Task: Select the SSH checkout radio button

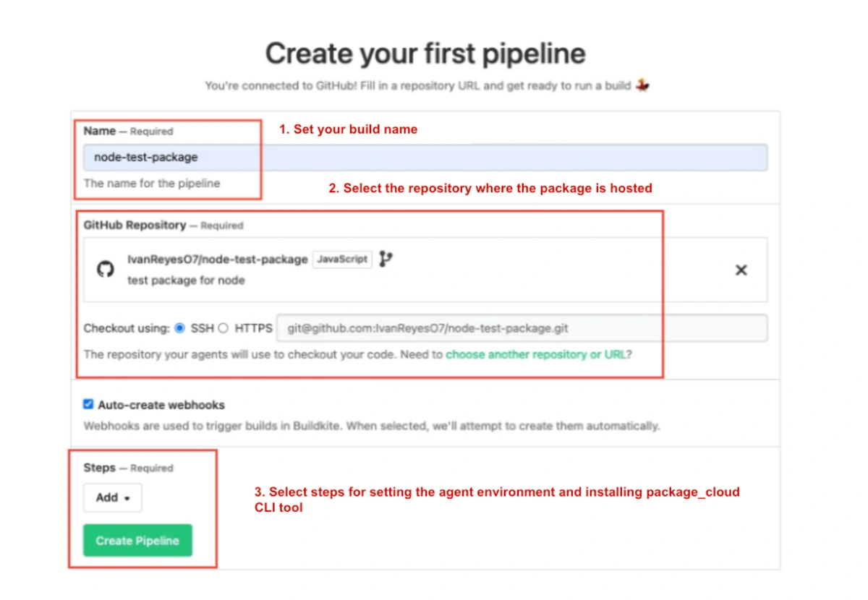Action: (180, 328)
